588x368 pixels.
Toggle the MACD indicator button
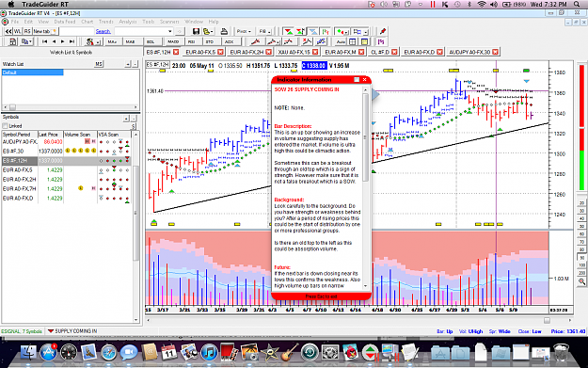[x=173, y=41]
